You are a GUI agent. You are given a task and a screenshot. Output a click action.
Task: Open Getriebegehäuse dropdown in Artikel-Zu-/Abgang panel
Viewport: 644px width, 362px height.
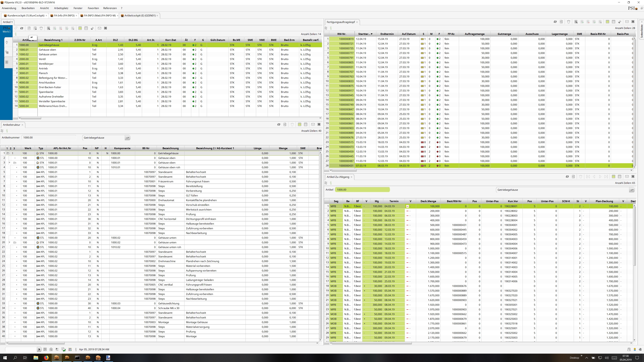[x=632, y=190]
